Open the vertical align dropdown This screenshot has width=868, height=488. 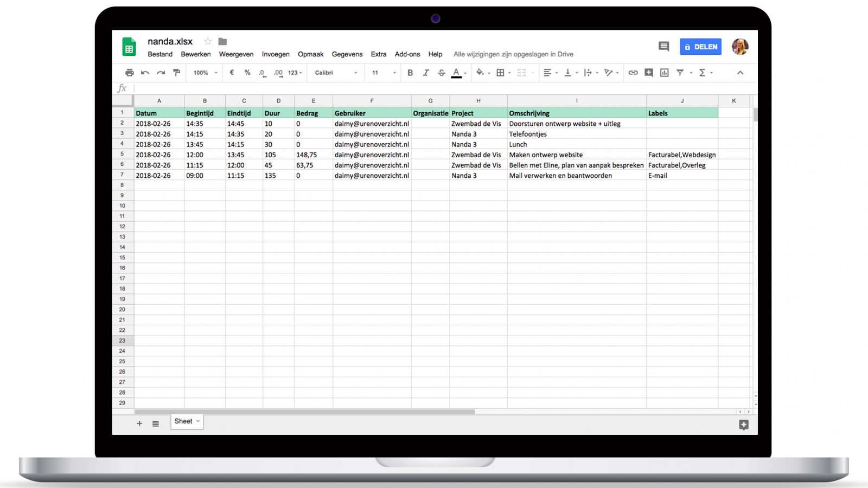[571, 73]
